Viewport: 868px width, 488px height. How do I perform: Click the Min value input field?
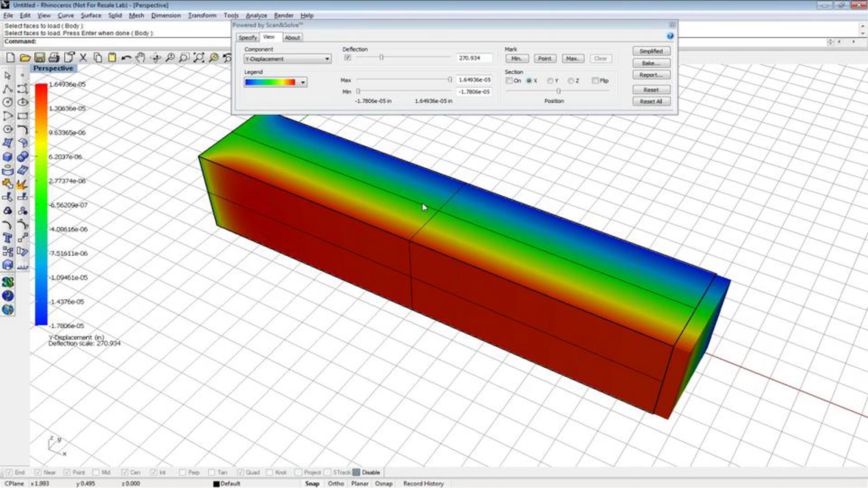coord(474,92)
